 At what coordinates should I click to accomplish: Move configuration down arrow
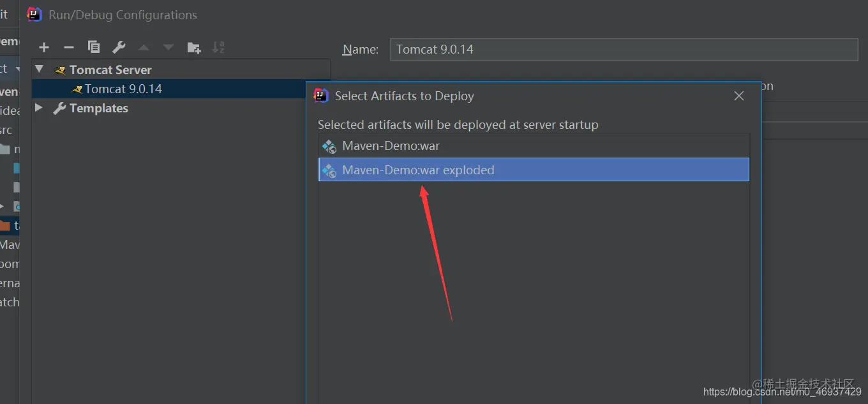[168, 47]
